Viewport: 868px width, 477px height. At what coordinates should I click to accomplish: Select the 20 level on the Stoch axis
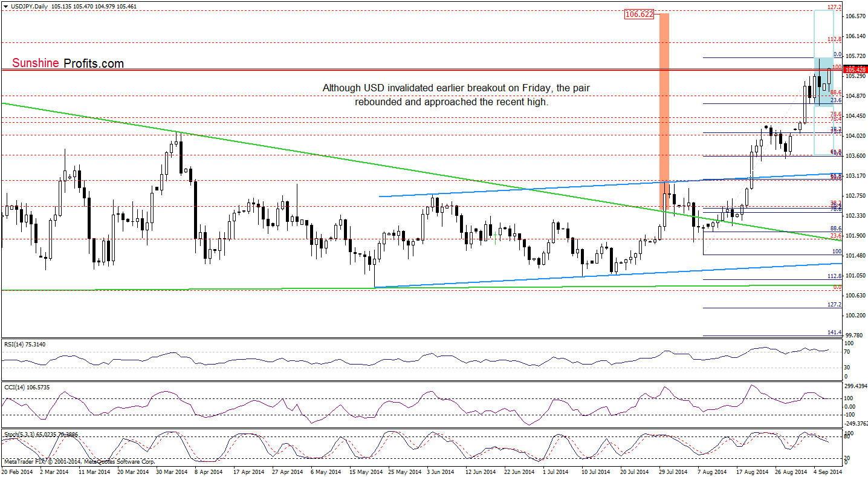(x=848, y=458)
